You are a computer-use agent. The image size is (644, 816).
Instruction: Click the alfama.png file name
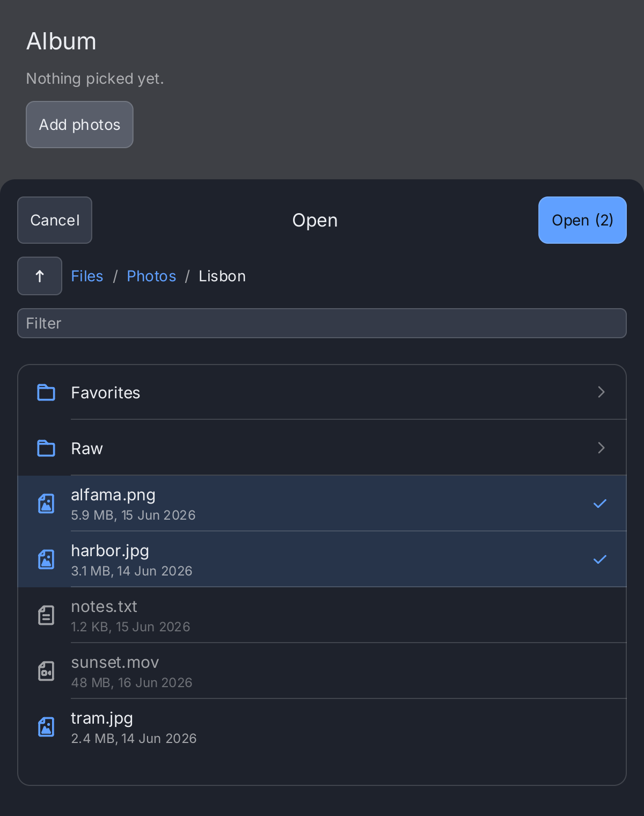113,495
